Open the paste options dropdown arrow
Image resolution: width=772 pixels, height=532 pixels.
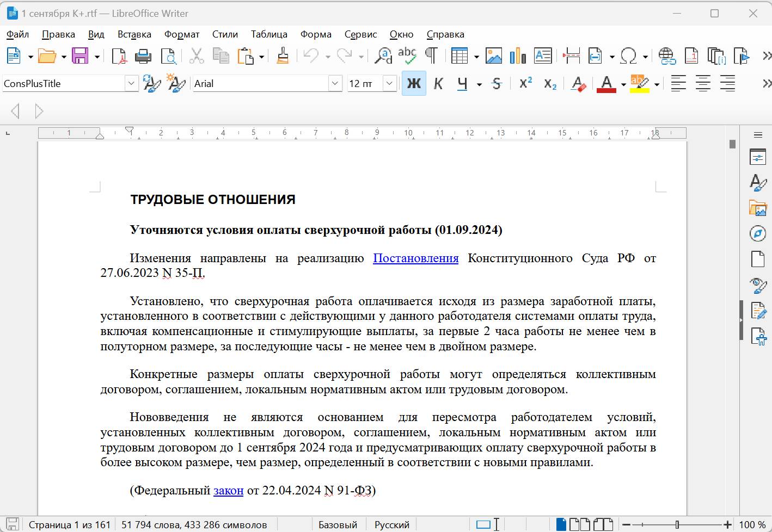coord(262,57)
